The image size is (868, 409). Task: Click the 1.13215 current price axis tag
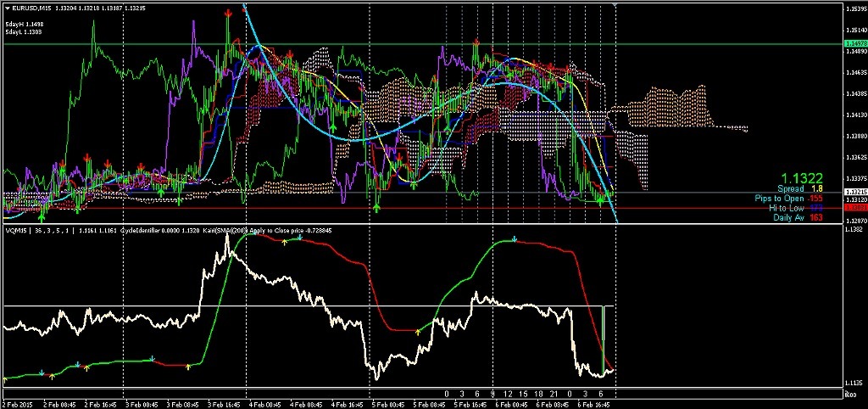(854, 192)
